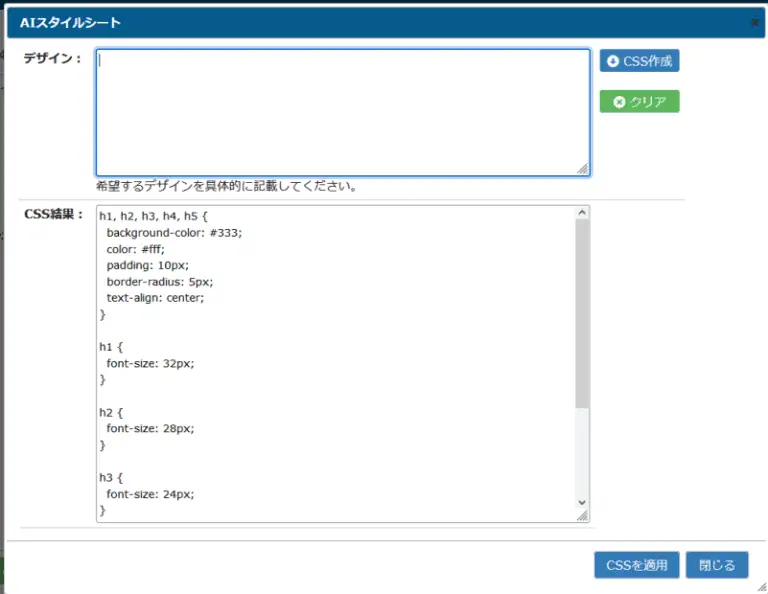Click the text-align: center line in results
The width and height of the screenshot is (768, 594).
155,298
